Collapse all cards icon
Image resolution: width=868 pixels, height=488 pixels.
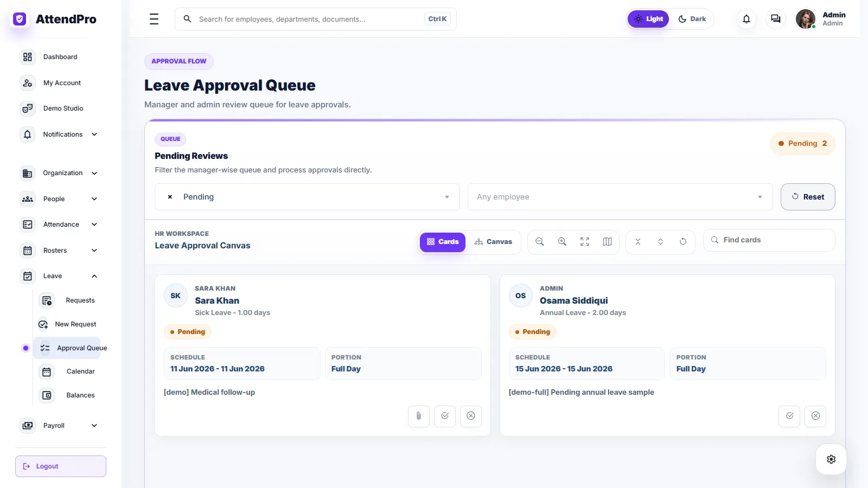coord(638,242)
